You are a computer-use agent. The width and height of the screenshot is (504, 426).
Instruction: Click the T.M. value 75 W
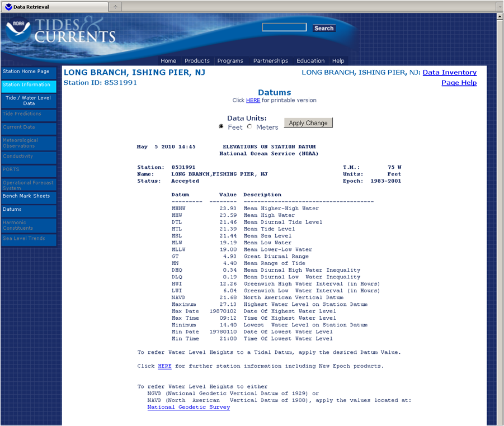coord(394,167)
